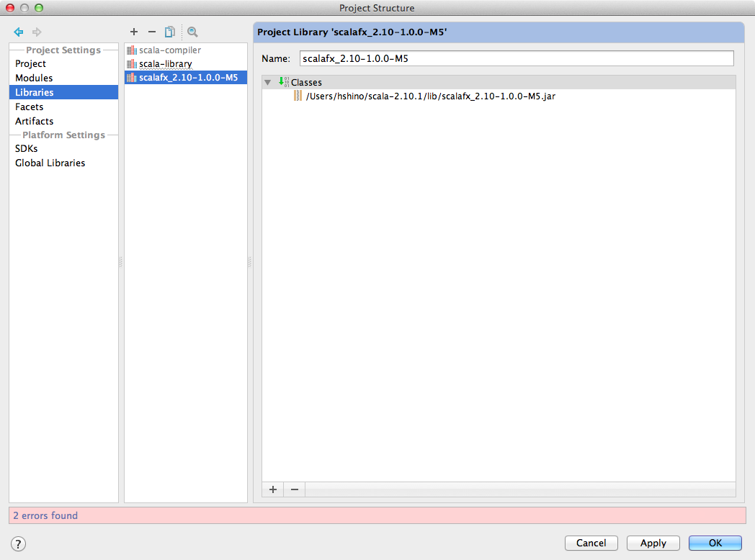Viewport: 755px width, 560px height.
Task: Click the Classes download icon
Action: pyautogui.click(x=284, y=82)
